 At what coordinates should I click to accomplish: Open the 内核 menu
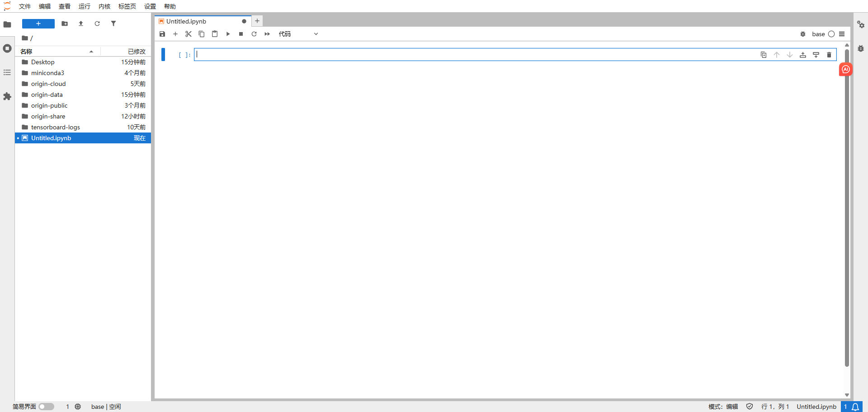[x=104, y=6]
